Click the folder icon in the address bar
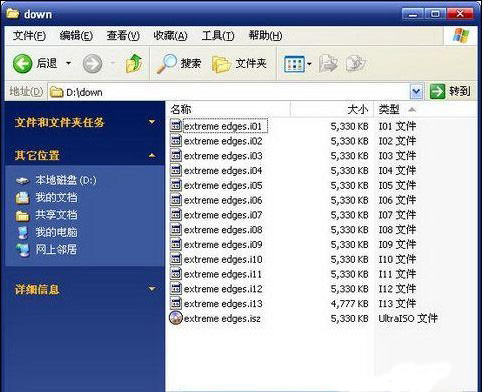The width and height of the screenshot is (484, 392). click(x=56, y=92)
